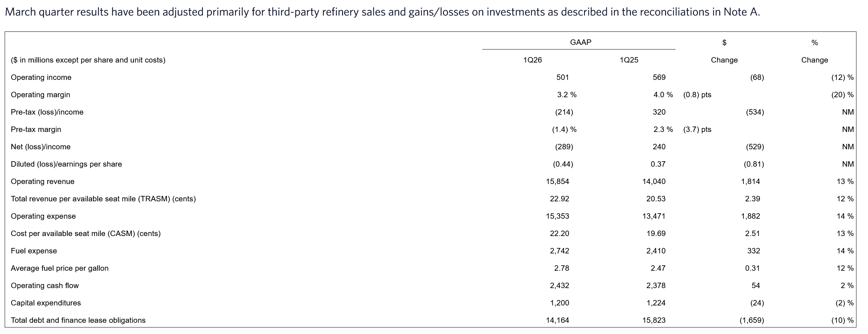Select the Average fuel price per gallon label
This screenshot has height=334, width=868.
point(60,268)
